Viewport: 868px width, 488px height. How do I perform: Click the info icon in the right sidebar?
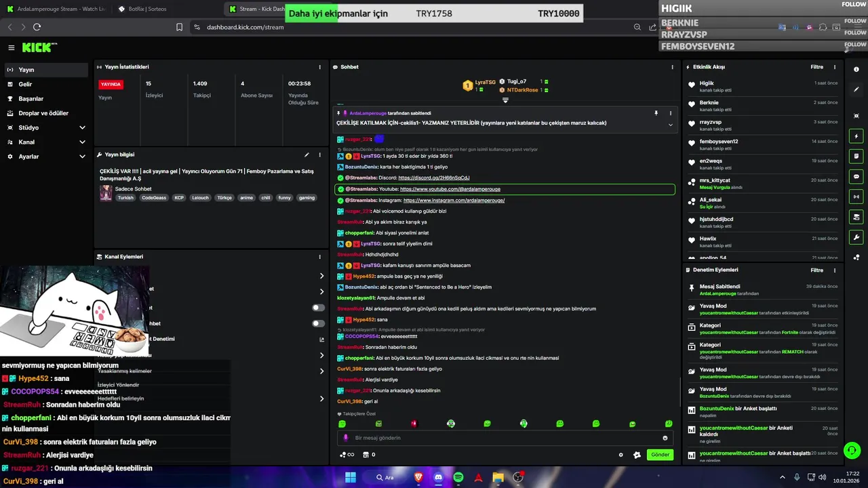click(x=856, y=69)
